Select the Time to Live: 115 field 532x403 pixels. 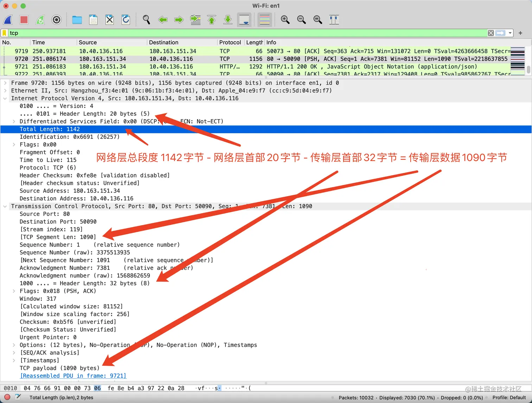coord(48,160)
